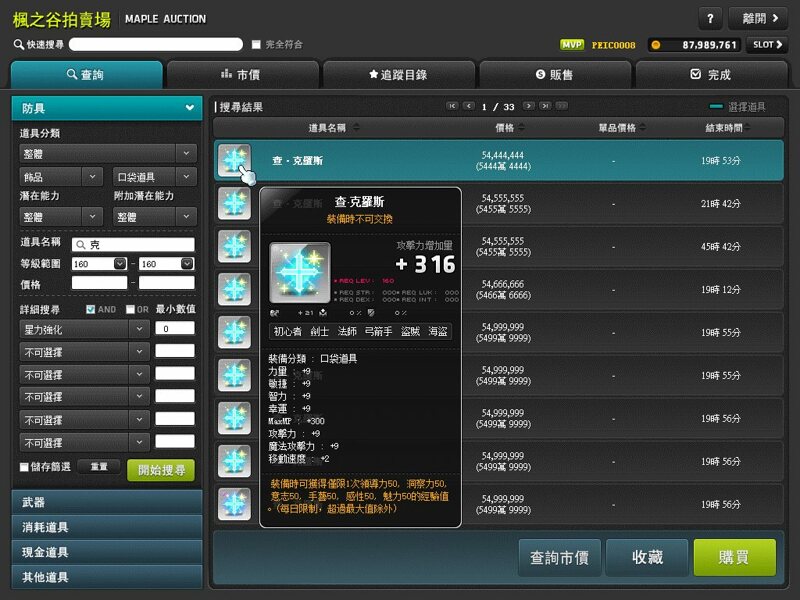
Task: Click the maximum 價格 price field
Action: 167,283
